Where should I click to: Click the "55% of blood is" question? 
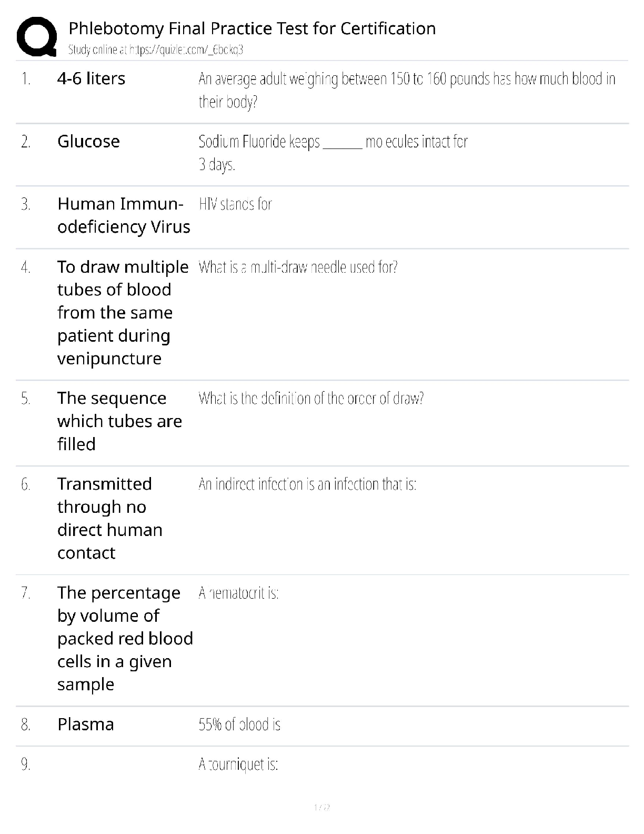click(239, 725)
